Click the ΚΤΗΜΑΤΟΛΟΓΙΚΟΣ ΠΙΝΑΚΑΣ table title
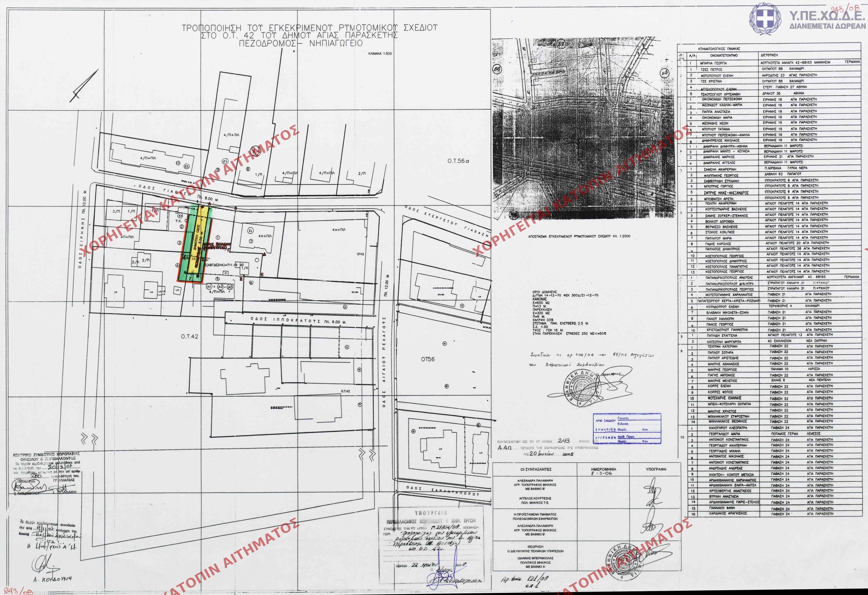The height and width of the screenshot is (595, 868). click(x=719, y=48)
